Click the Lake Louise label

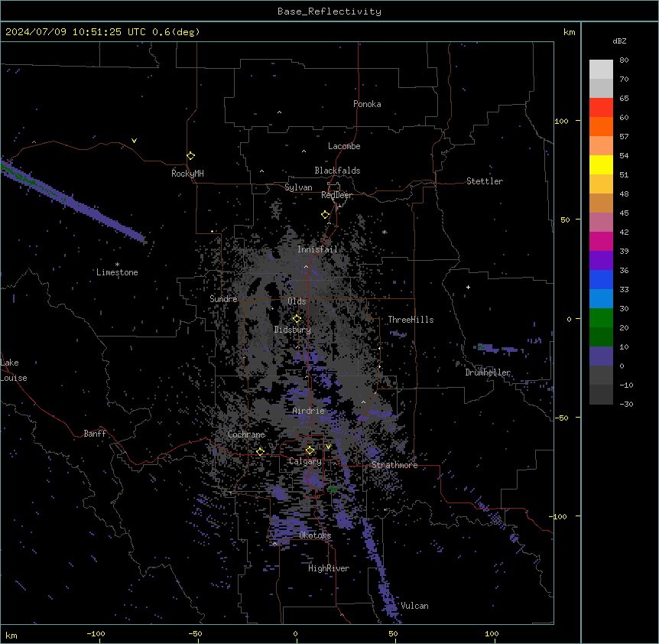[14, 370]
